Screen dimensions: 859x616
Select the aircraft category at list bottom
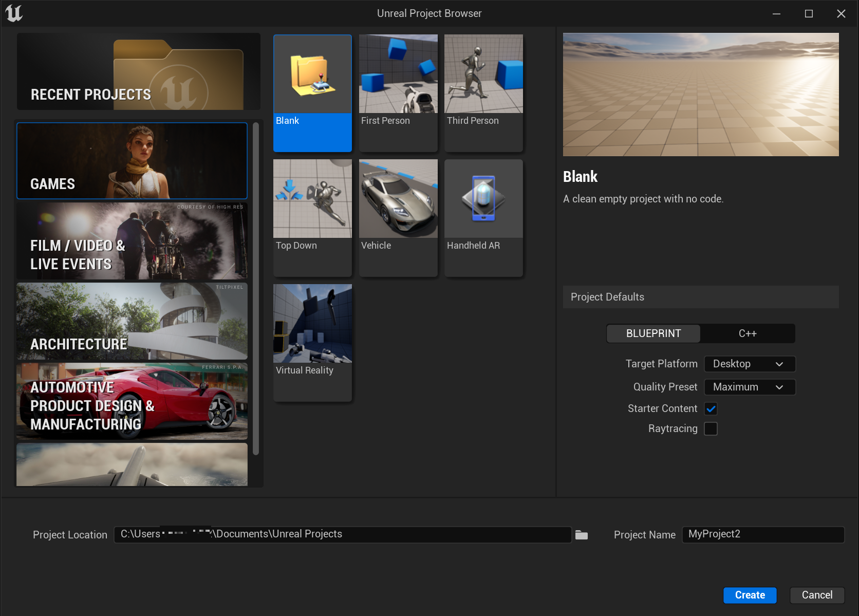click(x=132, y=464)
